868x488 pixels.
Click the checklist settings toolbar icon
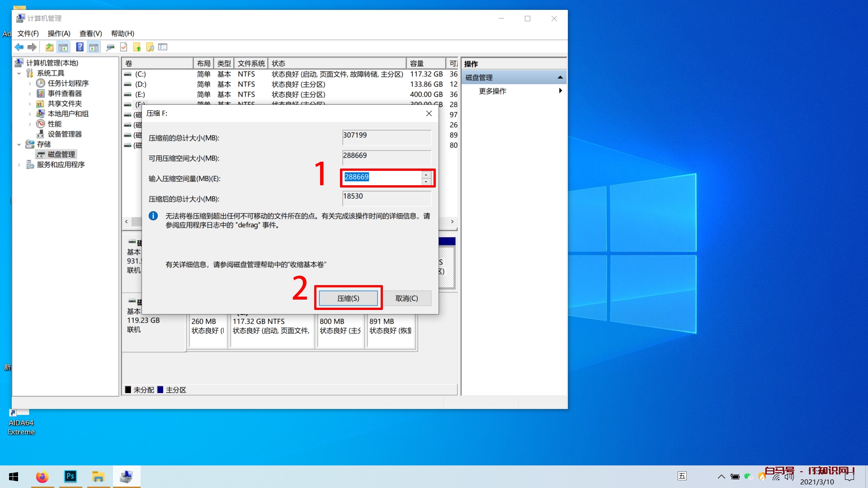tap(163, 47)
